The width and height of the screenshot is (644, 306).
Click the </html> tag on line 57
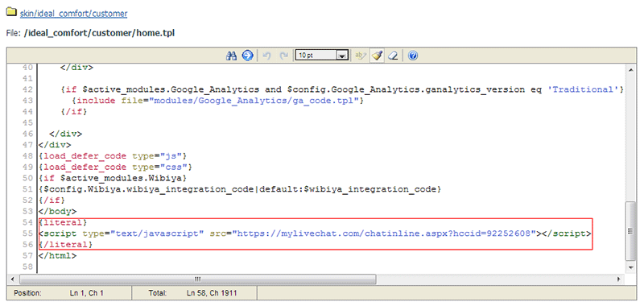click(x=57, y=255)
